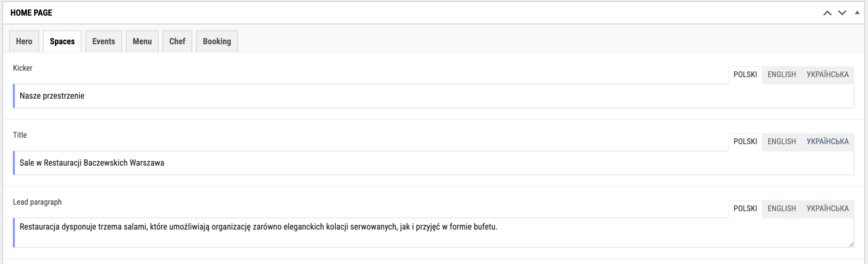The height and width of the screenshot is (264, 868).
Task: Click the Kicker input containing Nasze przestrzenie
Action: (x=434, y=96)
